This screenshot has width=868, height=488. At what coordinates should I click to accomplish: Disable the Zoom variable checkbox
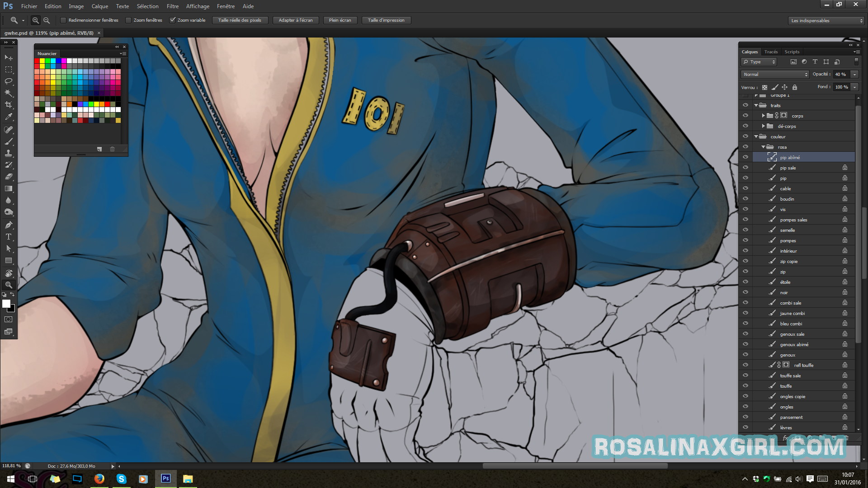pyautogui.click(x=172, y=20)
